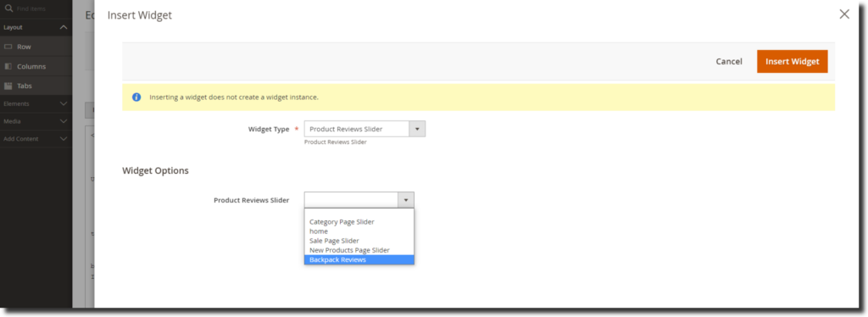Image resolution: width=868 pixels, height=317 pixels.
Task: Select the Row layout icon
Action: (x=8, y=47)
